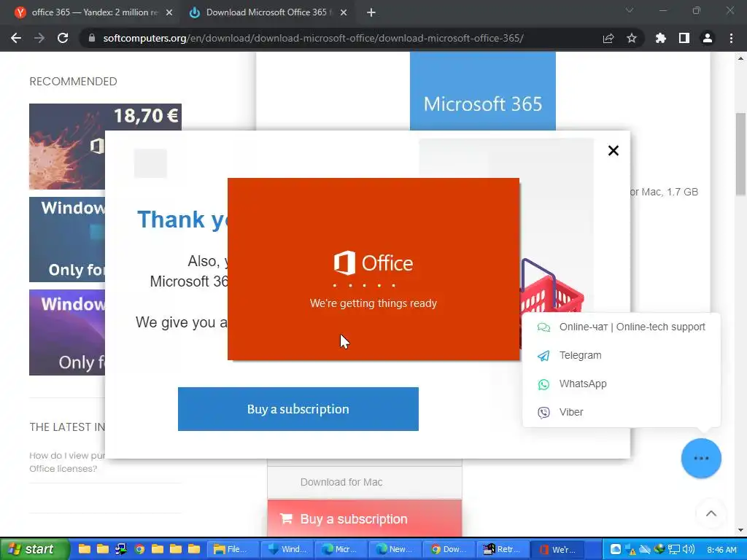
Task: Open the Windows start menu
Action: 34,549
